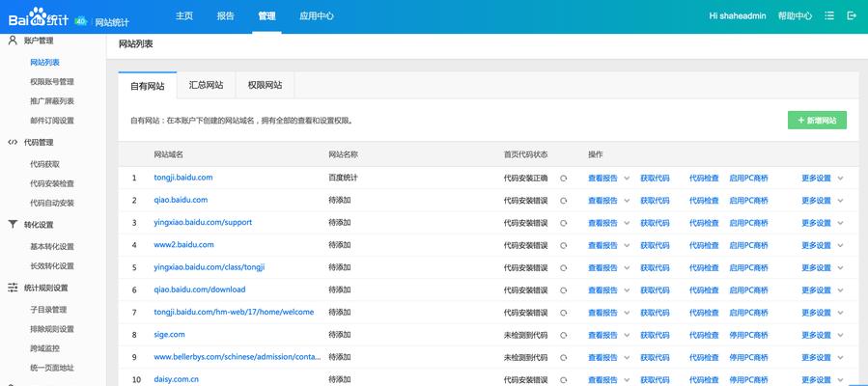Open 应用中心 in top navigation
Image resolution: width=868 pixels, height=386 pixels.
tap(317, 16)
